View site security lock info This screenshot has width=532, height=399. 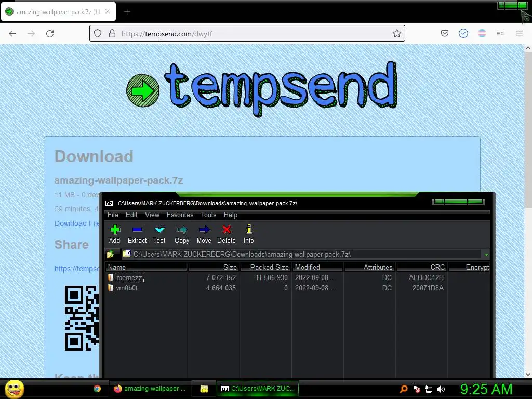(x=112, y=34)
